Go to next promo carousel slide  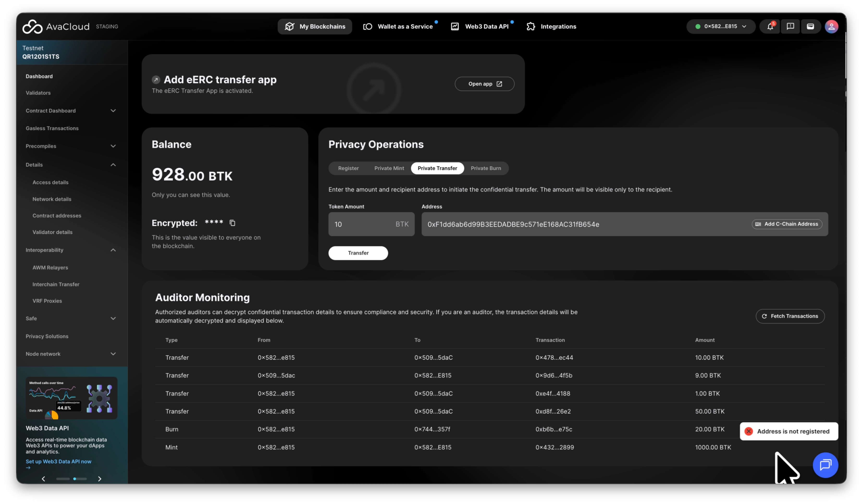[99, 479]
